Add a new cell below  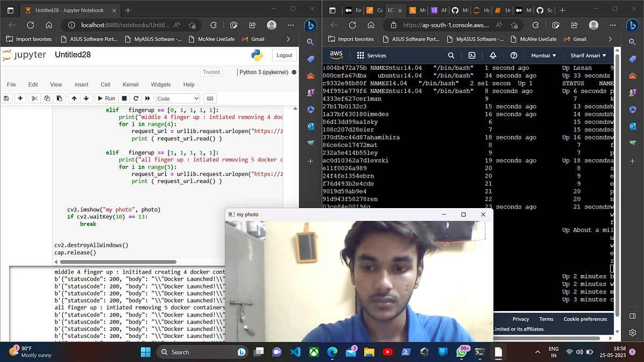click(x=19, y=98)
